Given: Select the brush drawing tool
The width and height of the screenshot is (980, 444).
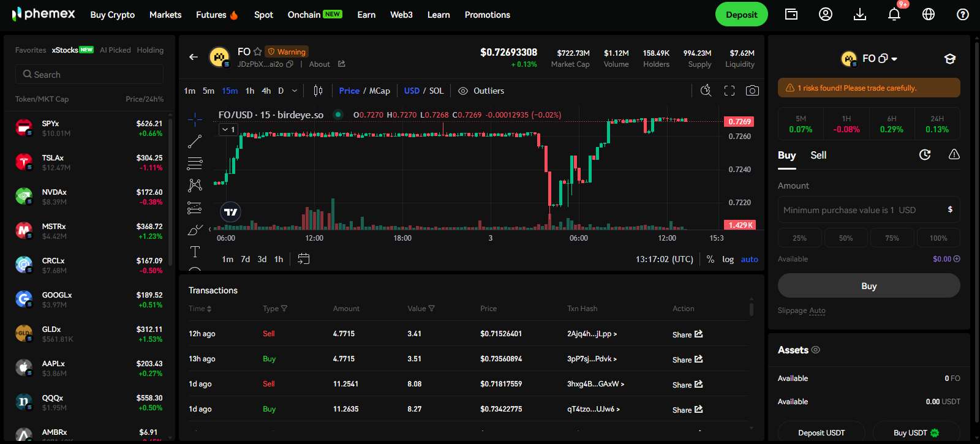Looking at the screenshot, I should tap(195, 230).
